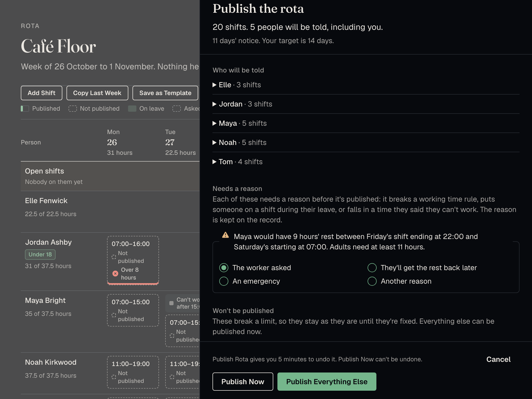Click 'Who will be told' heading
This screenshot has height=399, width=532.
pyautogui.click(x=238, y=70)
